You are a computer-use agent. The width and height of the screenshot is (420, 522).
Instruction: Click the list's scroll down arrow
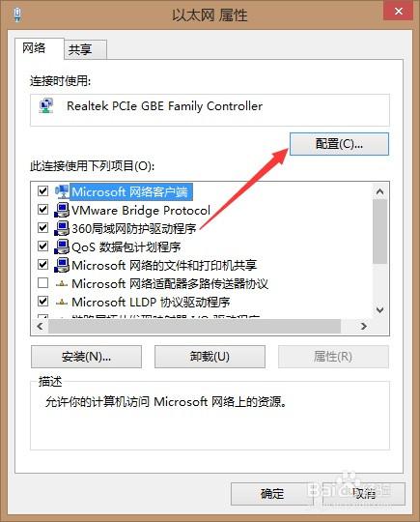[379, 310]
